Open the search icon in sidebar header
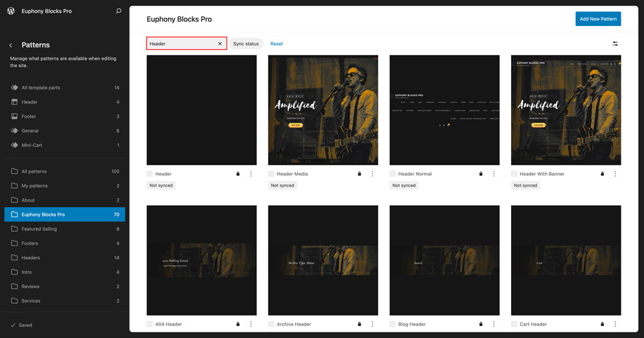 pos(119,11)
